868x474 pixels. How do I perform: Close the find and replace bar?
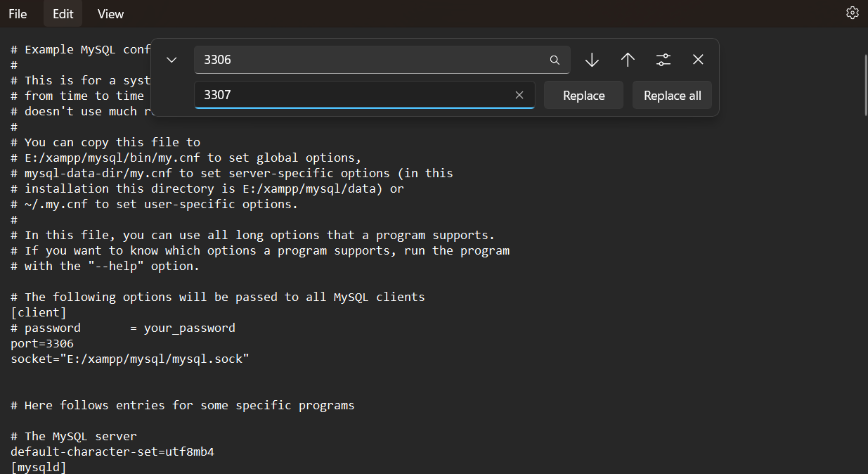(x=698, y=60)
